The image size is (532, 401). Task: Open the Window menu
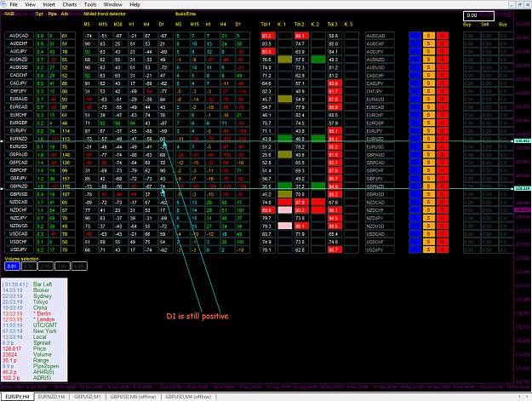click(112, 4)
